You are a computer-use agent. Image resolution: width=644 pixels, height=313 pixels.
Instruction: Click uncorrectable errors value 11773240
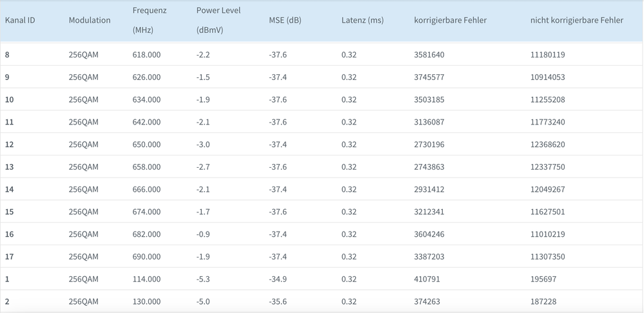[x=548, y=122]
